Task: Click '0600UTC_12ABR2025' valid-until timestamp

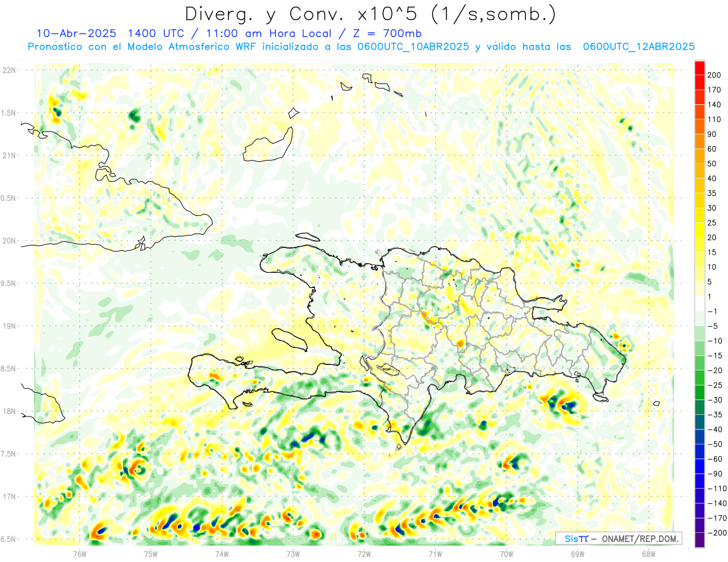Action: [639, 47]
